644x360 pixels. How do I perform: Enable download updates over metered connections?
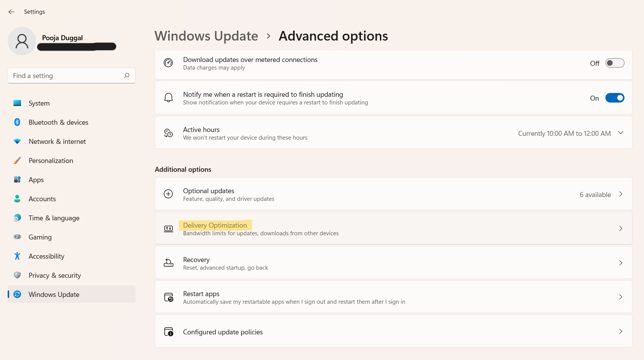[615, 63]
